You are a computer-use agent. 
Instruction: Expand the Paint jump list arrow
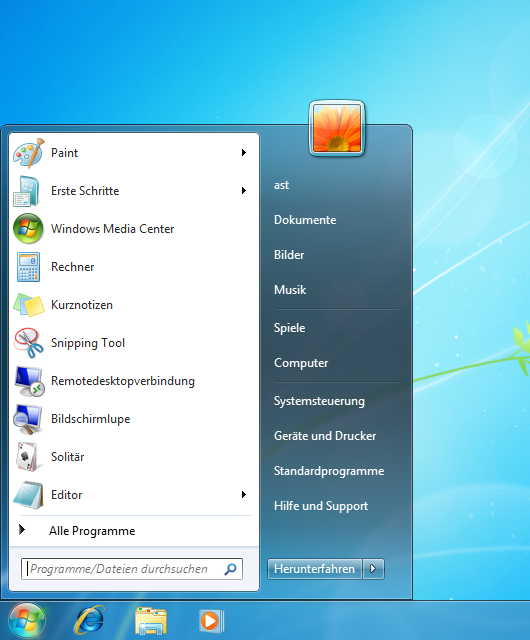(244, 153)
